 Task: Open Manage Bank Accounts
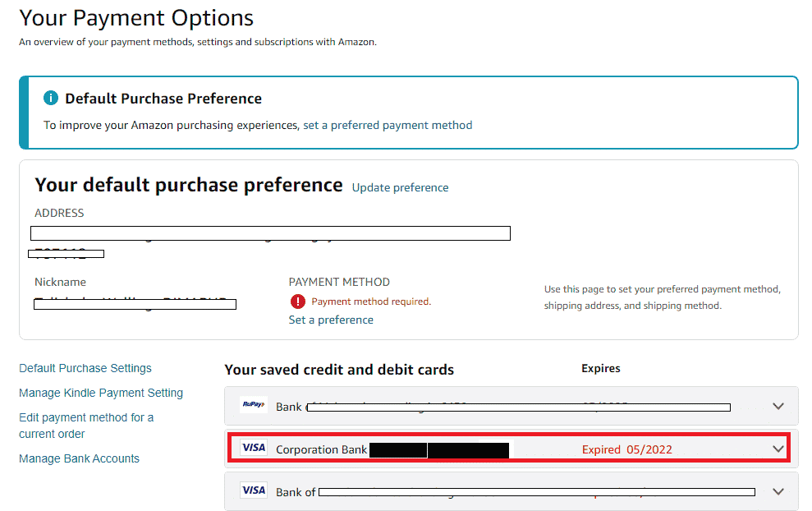point(80,458)
